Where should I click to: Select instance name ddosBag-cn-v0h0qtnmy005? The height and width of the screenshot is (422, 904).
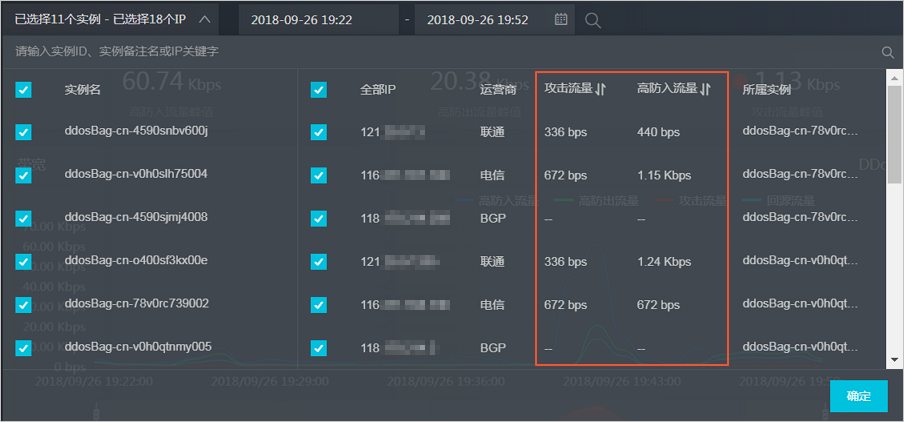(x=138, y=346)
